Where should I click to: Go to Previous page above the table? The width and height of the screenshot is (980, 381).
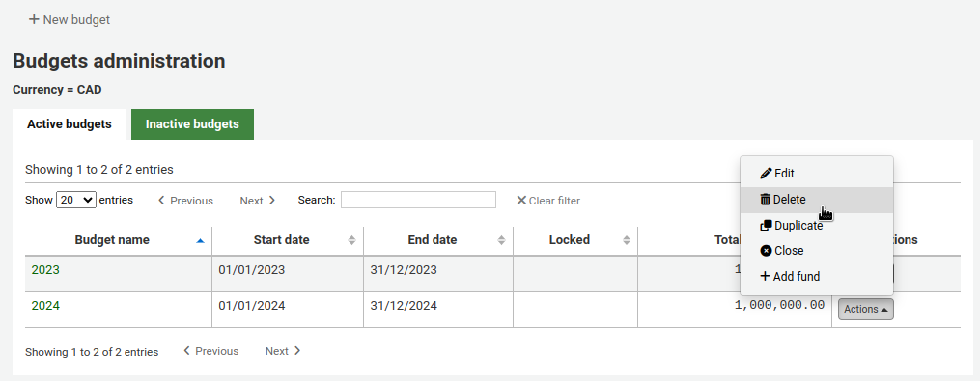click(x=185, y=201)
